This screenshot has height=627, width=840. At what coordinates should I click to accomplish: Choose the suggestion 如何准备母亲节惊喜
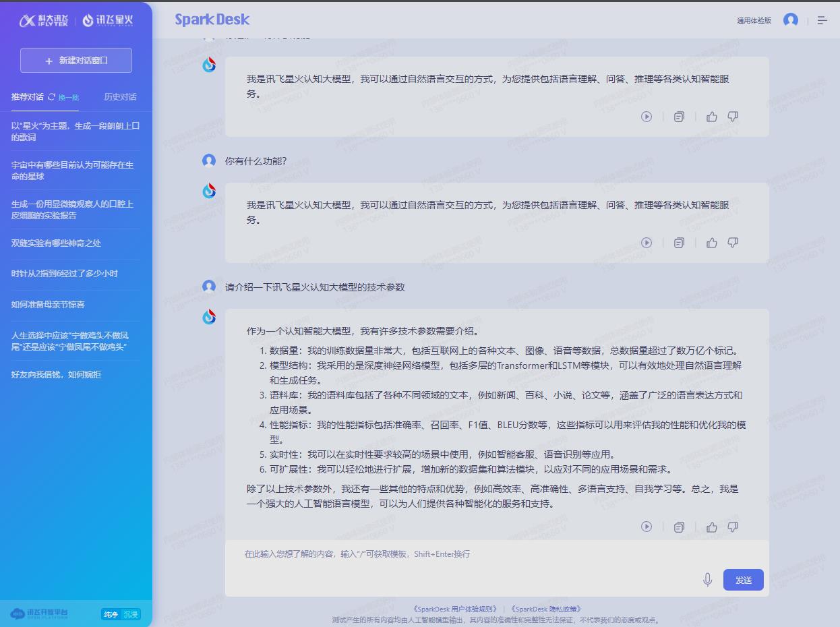pyautogui.click(x=48, y=305)
